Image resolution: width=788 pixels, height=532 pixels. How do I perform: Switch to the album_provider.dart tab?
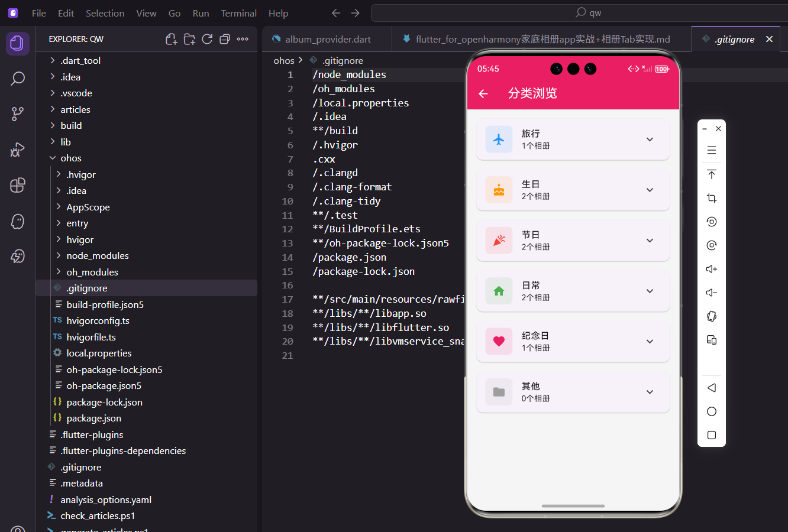pos(328,39)
